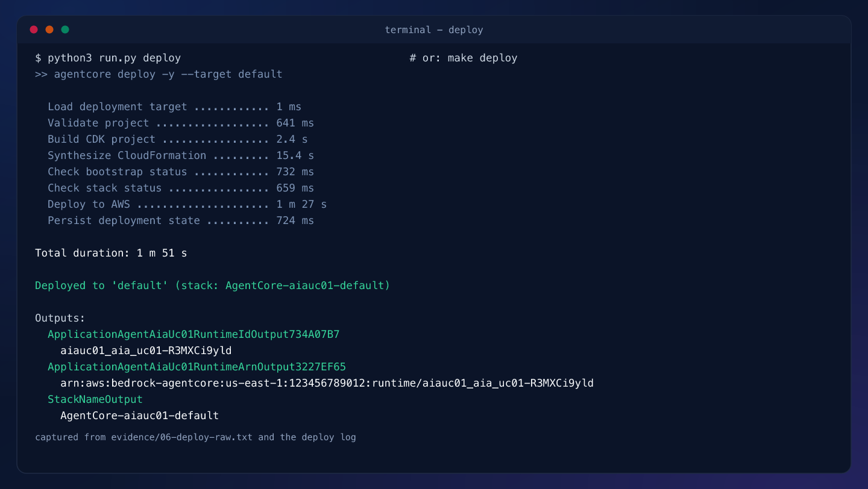Screen dimensions: 868x489
Task: Select the 'python3 run.py deploy' command
Action: tap(115, 58)
